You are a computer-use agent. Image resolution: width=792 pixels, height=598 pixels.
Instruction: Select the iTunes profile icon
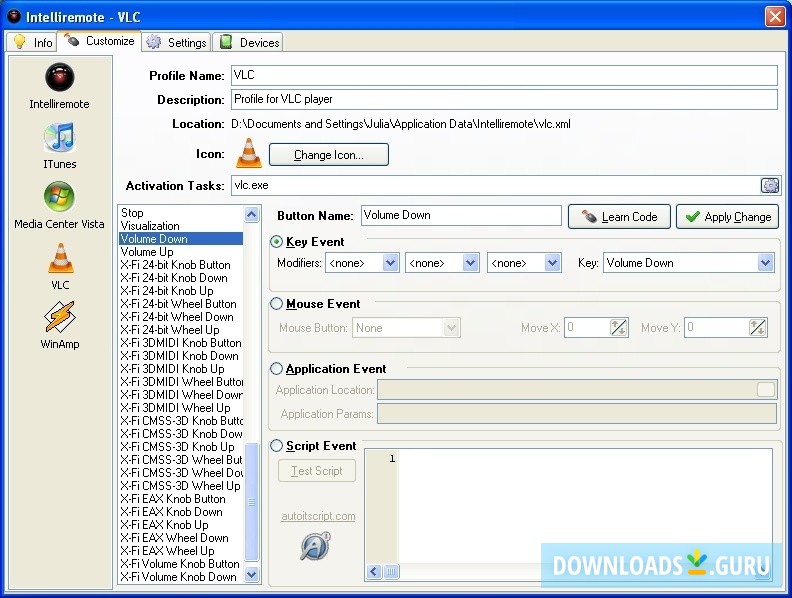pos(60,137)
